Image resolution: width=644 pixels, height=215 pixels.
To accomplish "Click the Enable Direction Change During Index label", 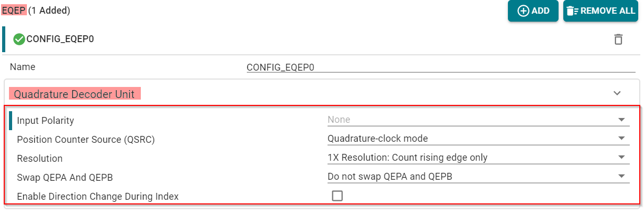I will [x=98, y=197].
